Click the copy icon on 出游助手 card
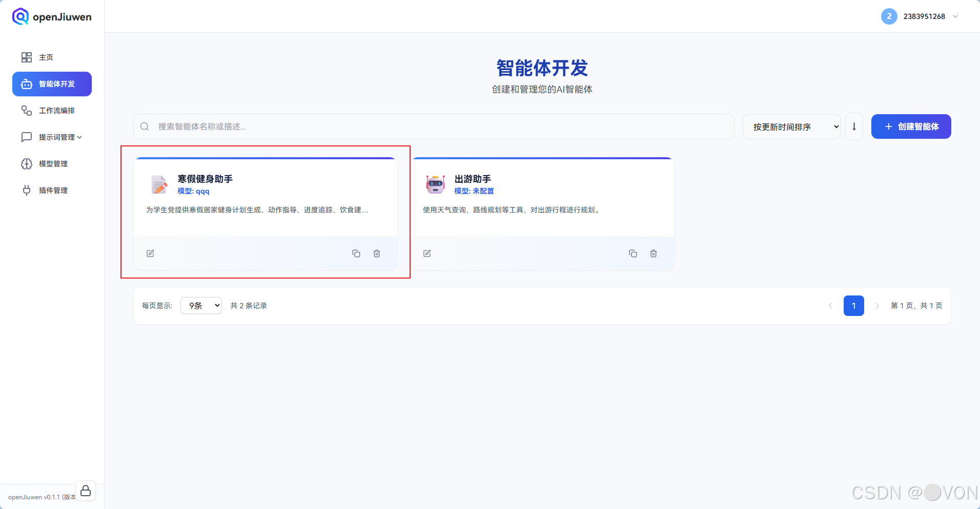This screenshot has height=509, width=980. [x=633, y=253]
